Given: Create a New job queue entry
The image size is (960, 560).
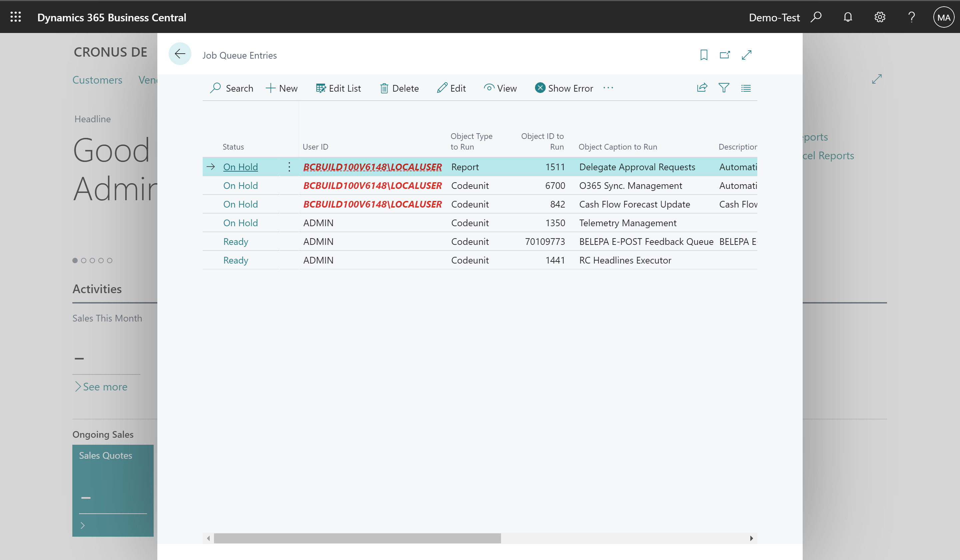Looking at the screenshot, I should click(x=282, y=88).
